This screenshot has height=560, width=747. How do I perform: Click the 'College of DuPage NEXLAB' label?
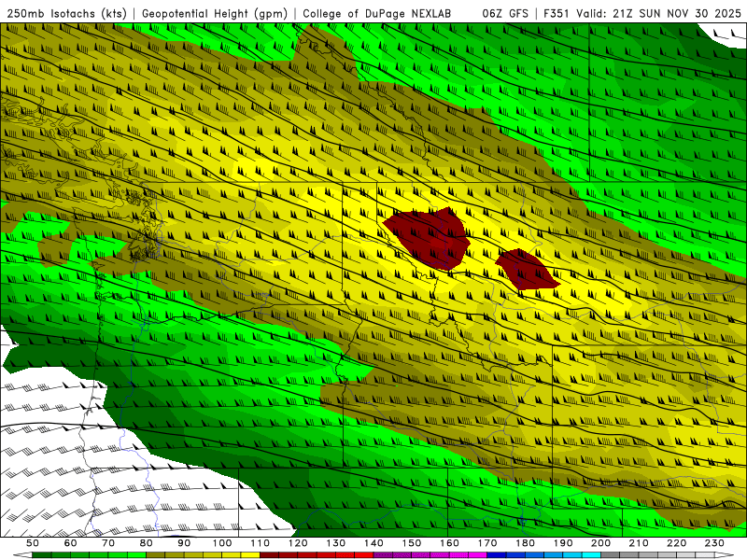377,13
